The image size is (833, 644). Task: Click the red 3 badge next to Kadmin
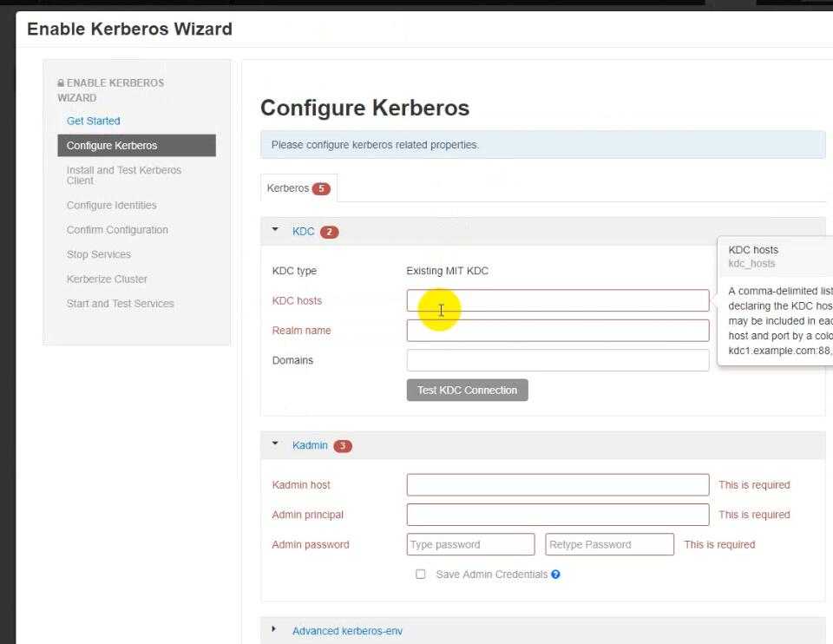click(x=343, y=446)
